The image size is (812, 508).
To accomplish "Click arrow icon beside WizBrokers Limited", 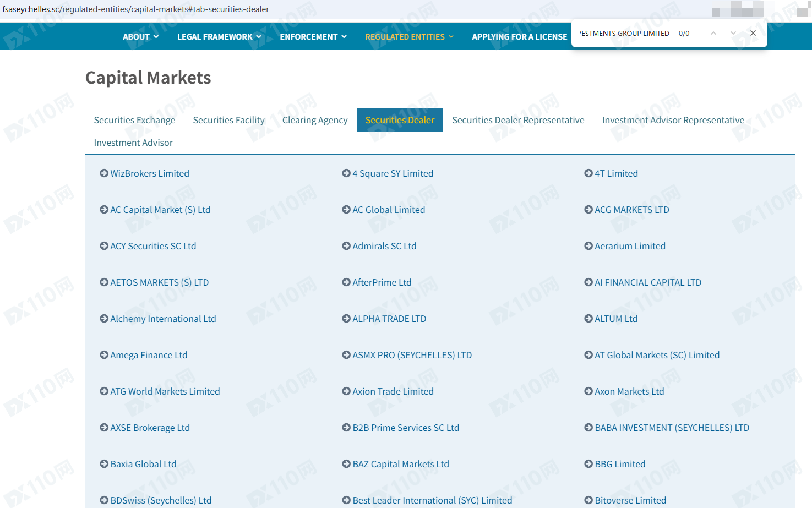I will click(x=103, y=173).
